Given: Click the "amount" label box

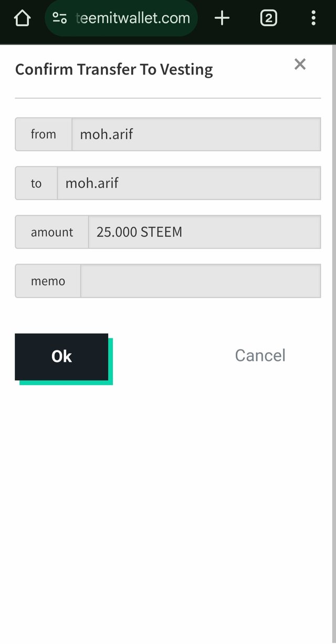Looking at the screenshot, I should (52, 232).
